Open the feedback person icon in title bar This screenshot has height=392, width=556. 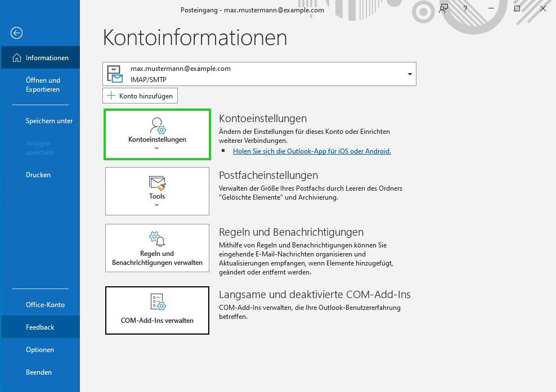tap(443, 8)
